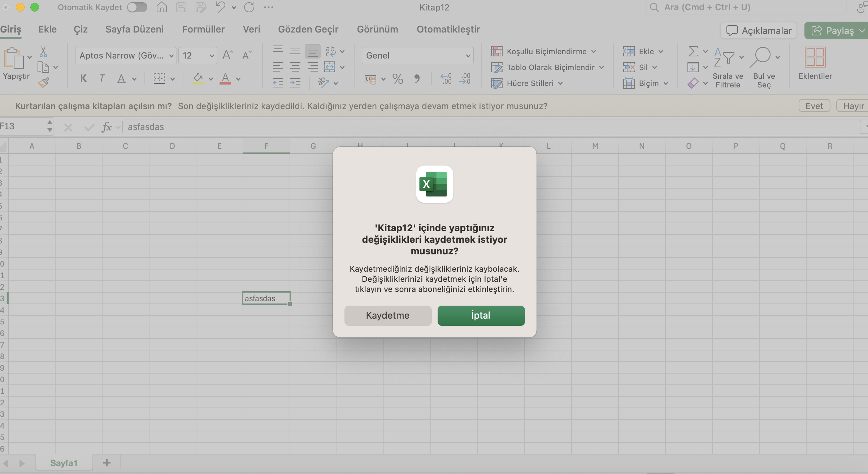Toggle bold K formatting
Viewport: 868px width, 474px height.
tap(83, 78)
